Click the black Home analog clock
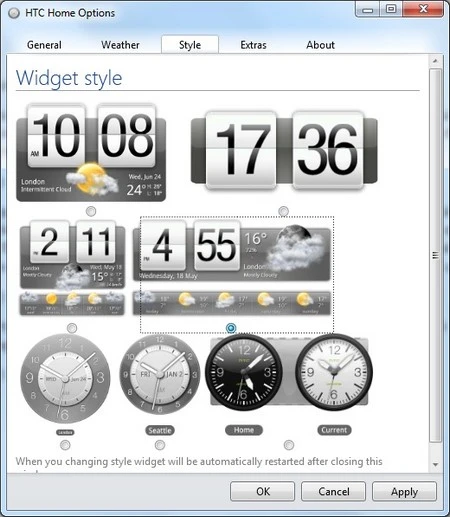 coord(244,372)
